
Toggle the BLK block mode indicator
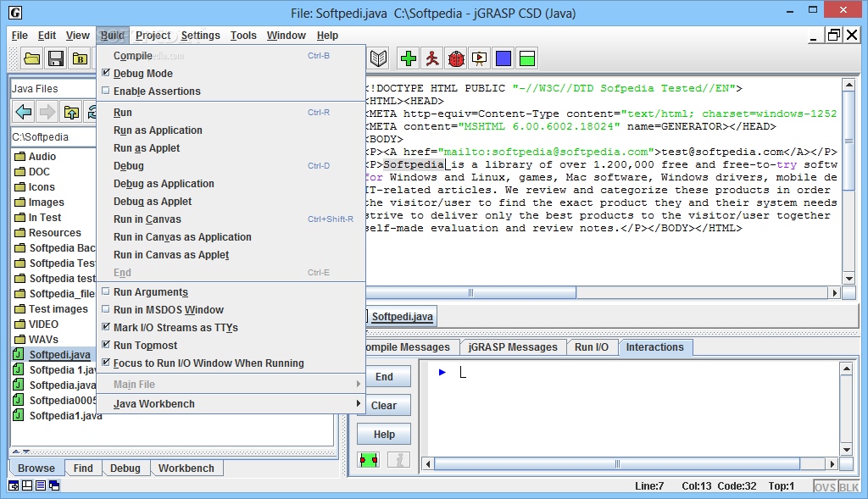[x=849, y=487]
